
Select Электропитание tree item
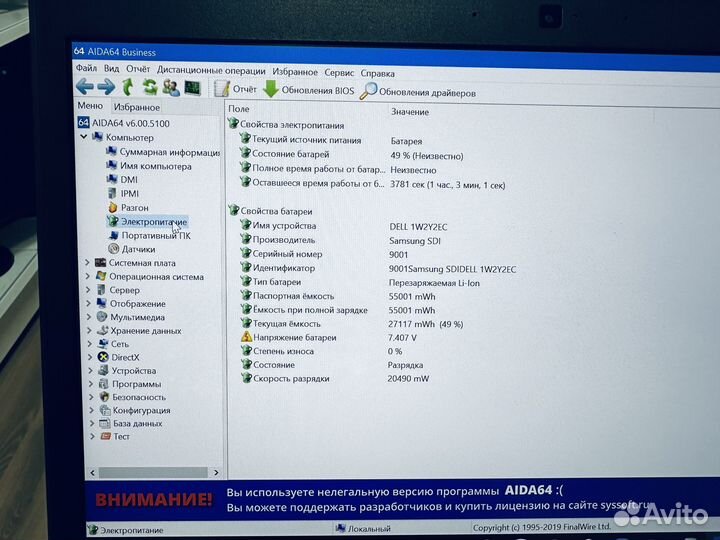148,222
